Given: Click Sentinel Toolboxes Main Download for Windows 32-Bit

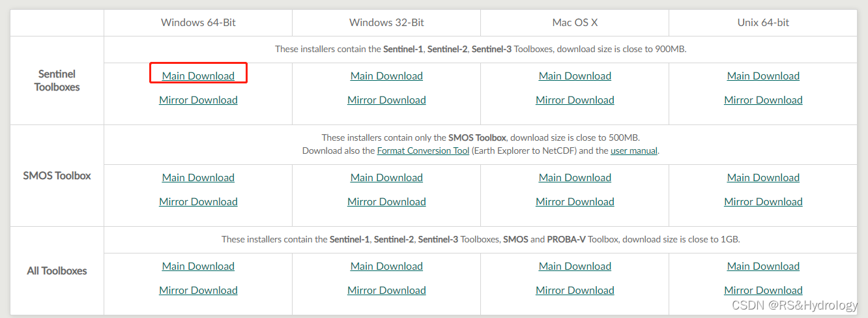Looking at the screenshot, I should 386,76.
